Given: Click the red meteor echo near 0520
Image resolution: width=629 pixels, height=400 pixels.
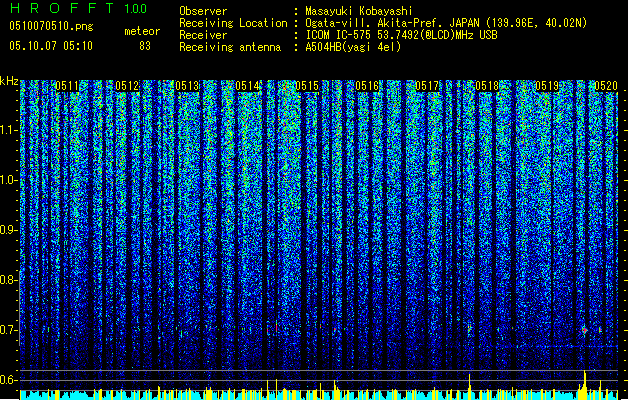Looking at the screenshot, I should pos(584,330).
